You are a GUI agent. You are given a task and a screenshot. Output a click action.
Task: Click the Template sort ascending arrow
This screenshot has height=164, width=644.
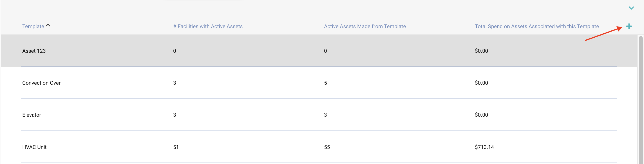48,26
